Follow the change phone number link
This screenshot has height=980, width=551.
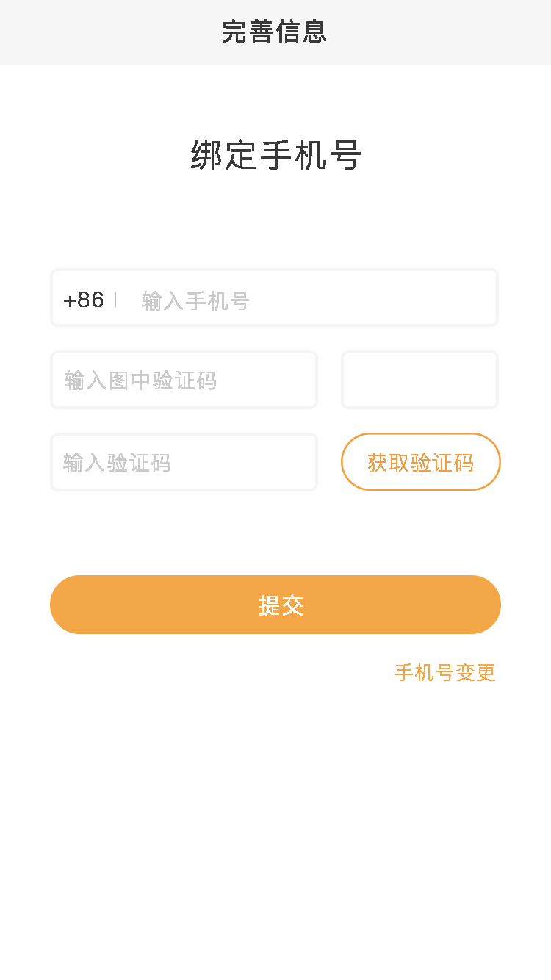445,672
